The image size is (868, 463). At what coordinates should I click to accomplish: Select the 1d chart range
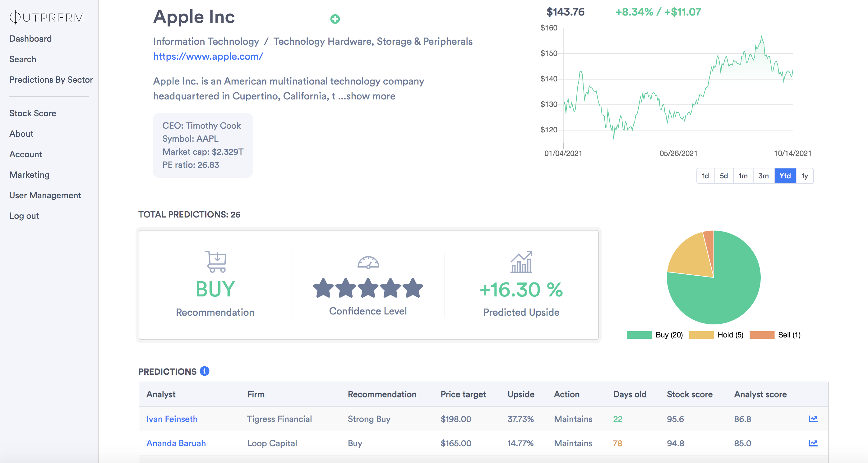705,176
